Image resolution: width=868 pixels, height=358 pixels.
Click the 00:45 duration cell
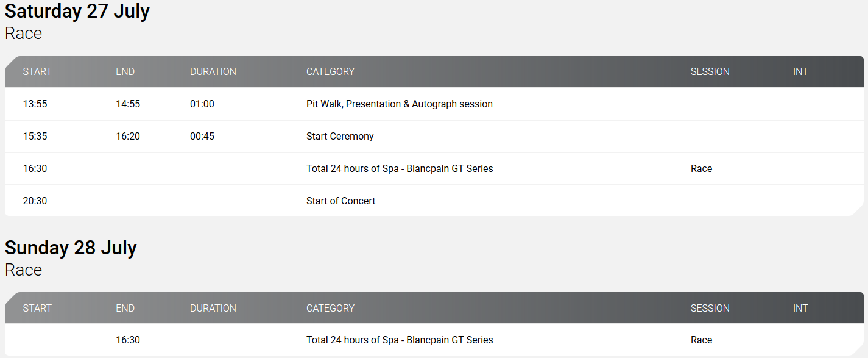point(202,137)
